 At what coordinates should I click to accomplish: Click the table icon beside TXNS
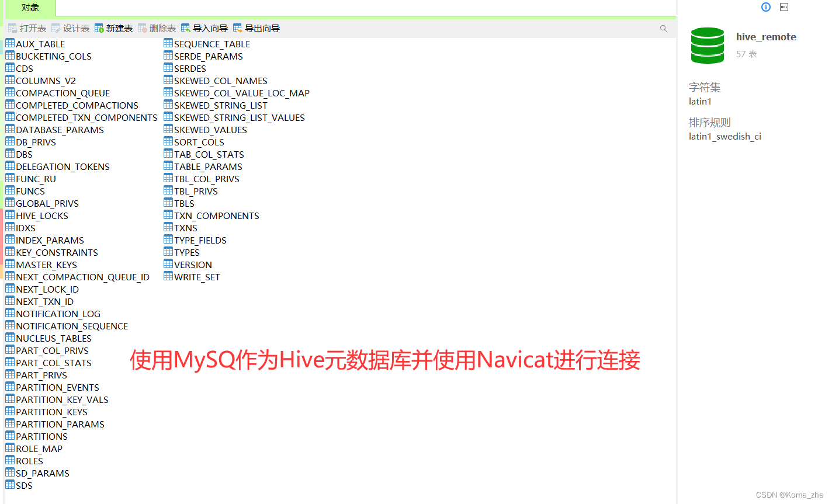(x=168, y=227)
